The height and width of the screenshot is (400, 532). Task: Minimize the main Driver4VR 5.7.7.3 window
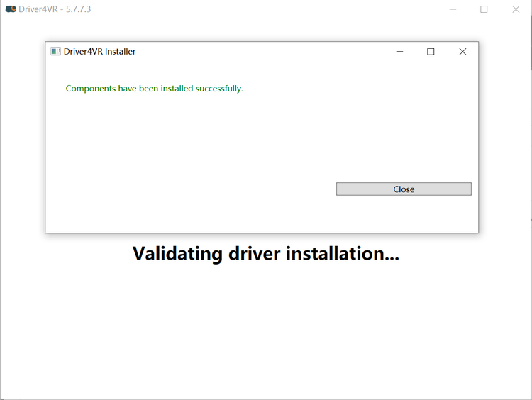click(x=453, y=9)
